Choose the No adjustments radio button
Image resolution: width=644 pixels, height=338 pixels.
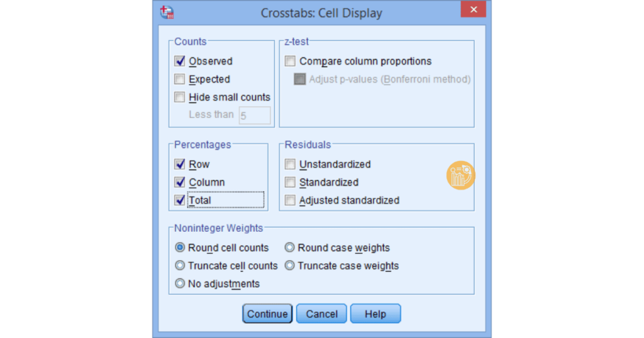pos(180,284)
